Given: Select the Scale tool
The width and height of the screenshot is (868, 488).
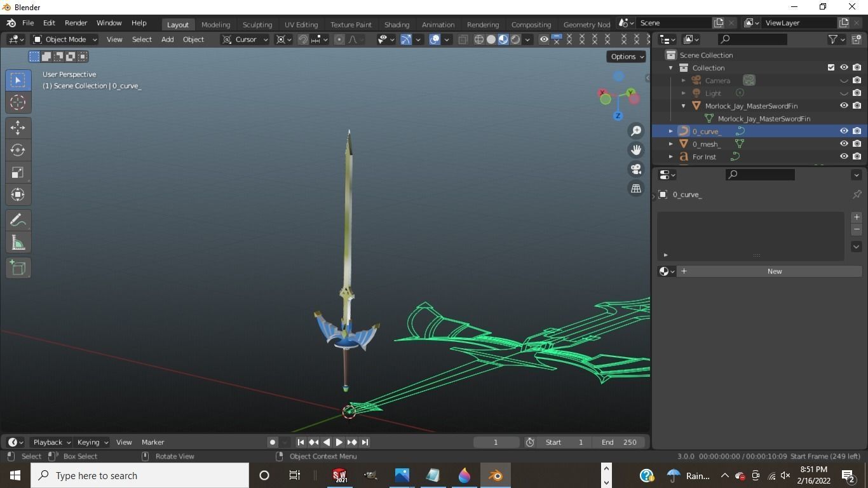Looking at the screenshot, I should coord(18,172).
